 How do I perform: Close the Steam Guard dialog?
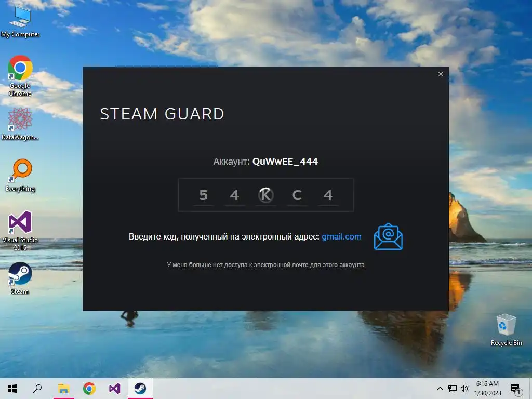click(441, 74)
